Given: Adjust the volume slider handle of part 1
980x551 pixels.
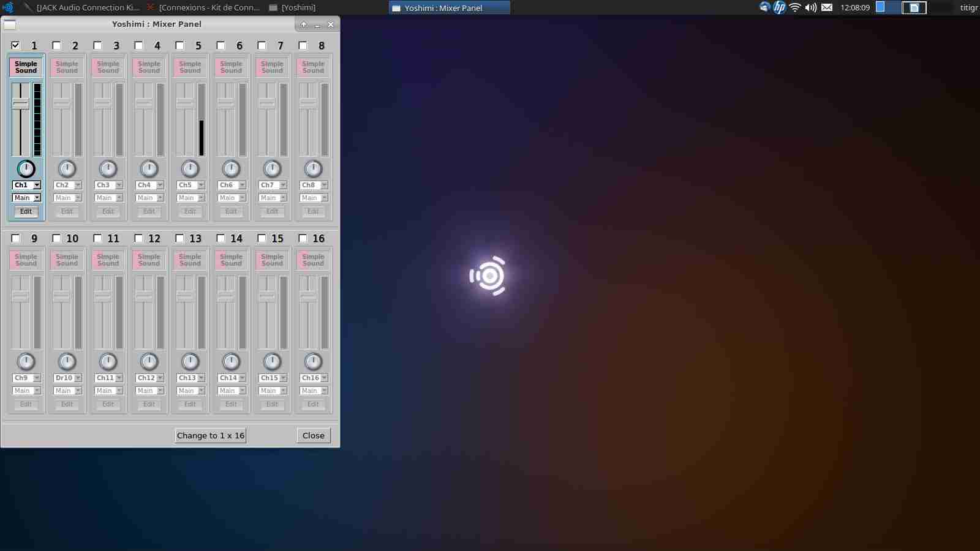Looking at the screenshot, I should 21,103.
